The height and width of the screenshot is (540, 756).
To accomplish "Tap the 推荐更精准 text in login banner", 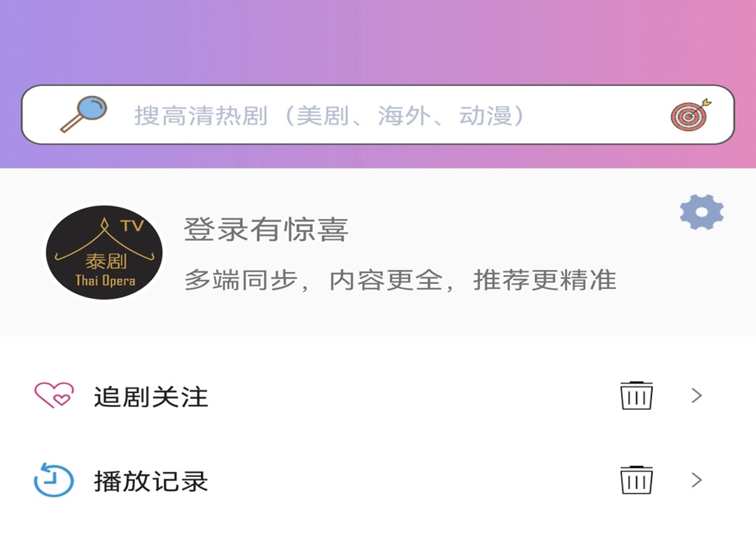I will (x=545, y=280).
